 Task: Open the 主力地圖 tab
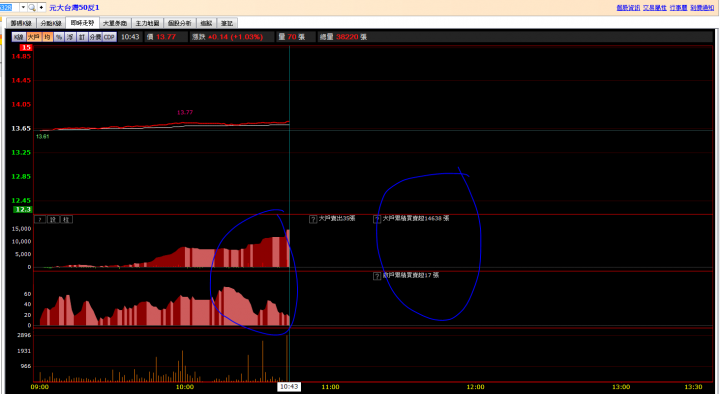pyautogui.click(x=147, y=23)
